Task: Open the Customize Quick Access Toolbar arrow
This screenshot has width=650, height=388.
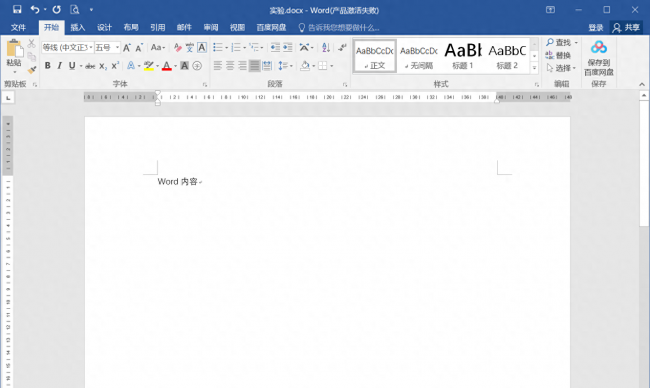Action: coord(91,10)
